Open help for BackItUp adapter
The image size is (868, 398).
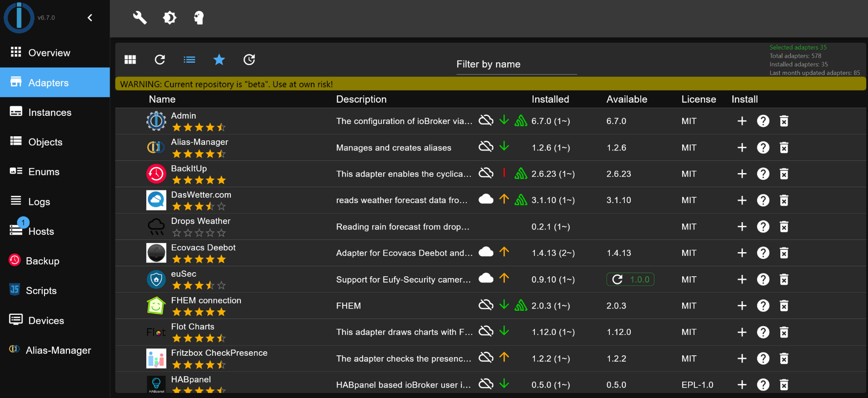763,174
